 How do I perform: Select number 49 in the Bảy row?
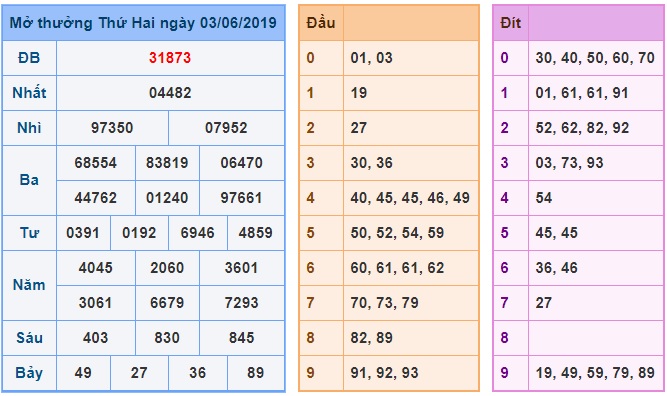[83, 373]
